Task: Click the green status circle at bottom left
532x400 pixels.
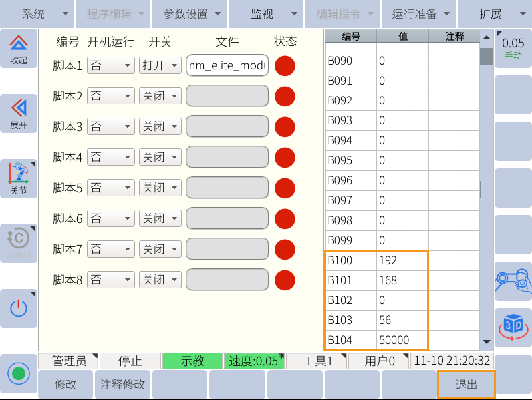Action: coord(18,374)
